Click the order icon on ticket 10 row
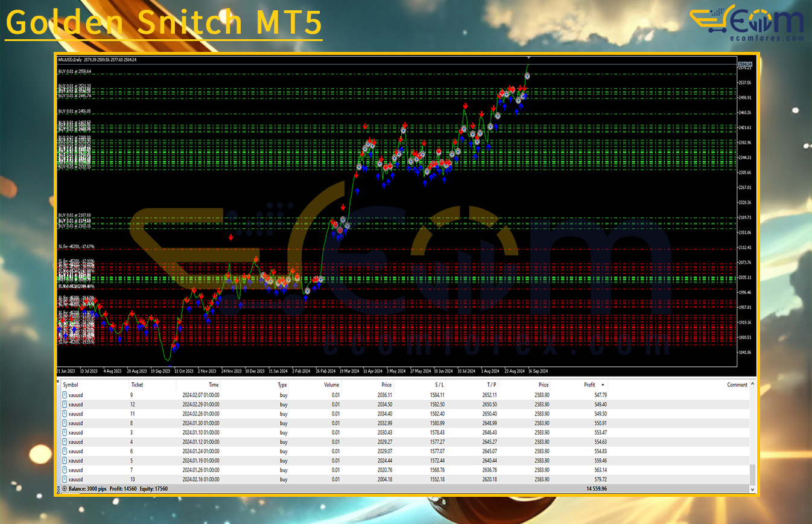 coord(65,479)
